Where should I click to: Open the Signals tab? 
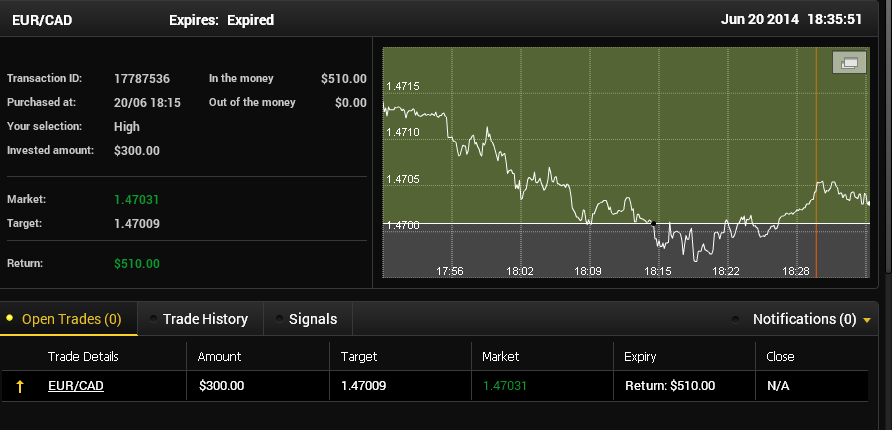(x=308, y=319)
